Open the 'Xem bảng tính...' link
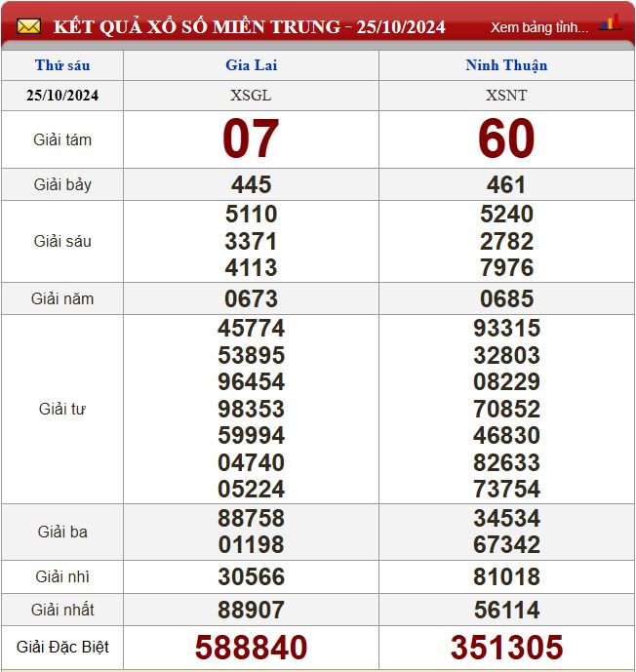Viewport: 636px width, 672px height. (x=539, y=27)
